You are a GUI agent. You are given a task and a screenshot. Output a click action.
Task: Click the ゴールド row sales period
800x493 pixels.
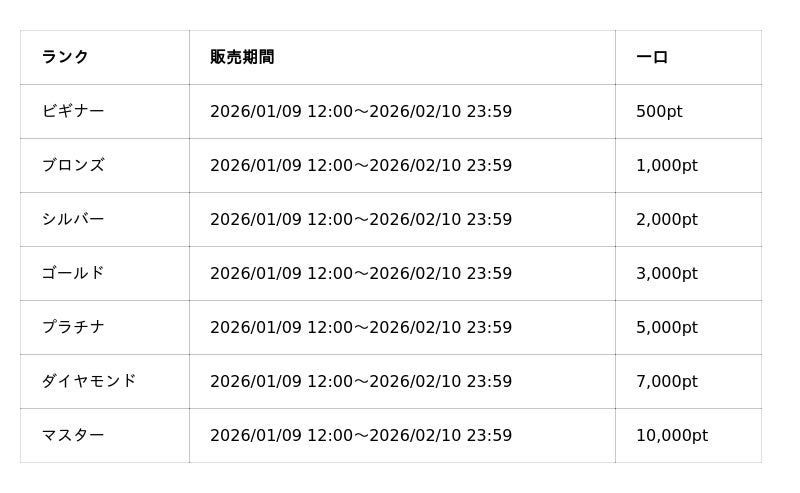click(361, 273)
